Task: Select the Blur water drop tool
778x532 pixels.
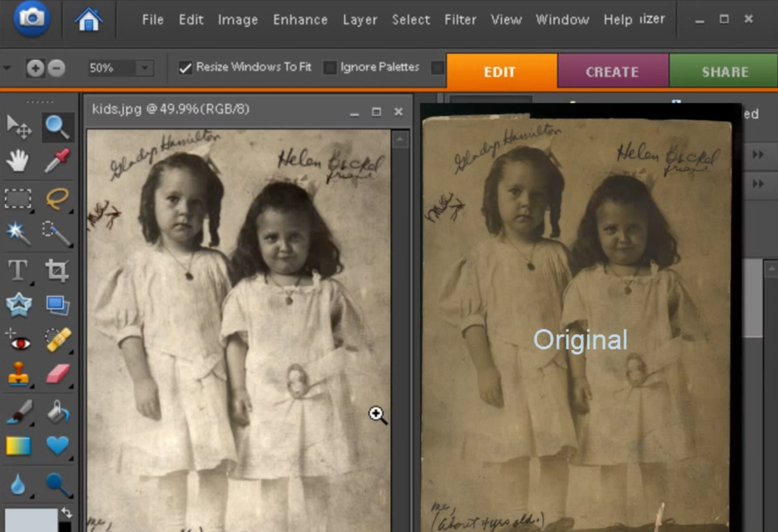Action: click(x=18, y=484)
